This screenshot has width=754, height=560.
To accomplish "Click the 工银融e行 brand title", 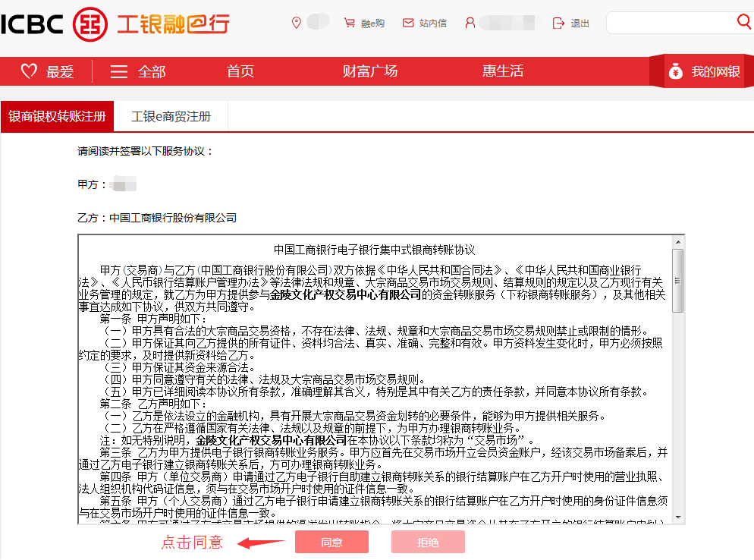I will [173, 24].
